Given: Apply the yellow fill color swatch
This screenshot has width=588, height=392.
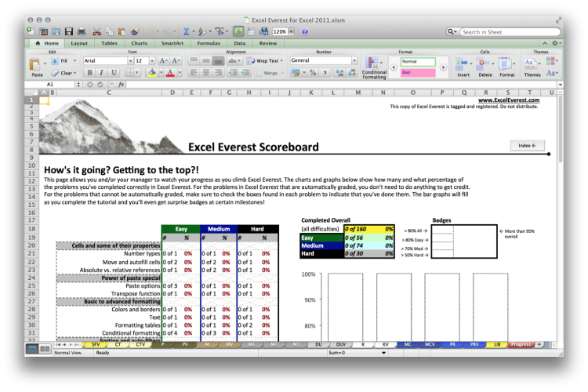Looking at the screenshot, I should click(x=152, y=73).
